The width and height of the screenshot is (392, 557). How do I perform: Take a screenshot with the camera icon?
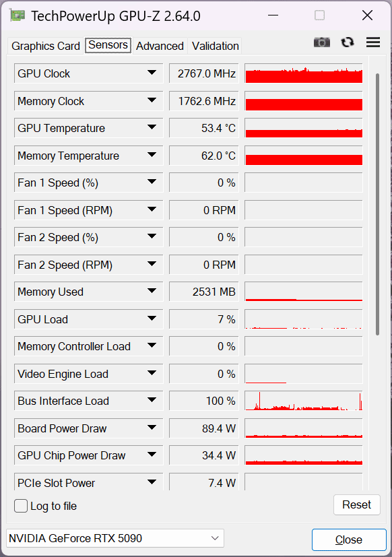pyautogui.click(x=322, y=42)
